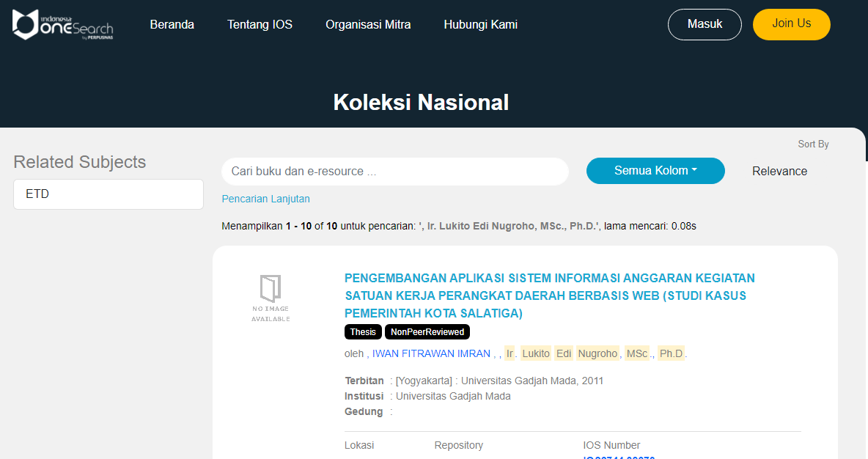868x459 pixels.
Task: Click highlighted author name Nugroho
Action: click(597, 353)
